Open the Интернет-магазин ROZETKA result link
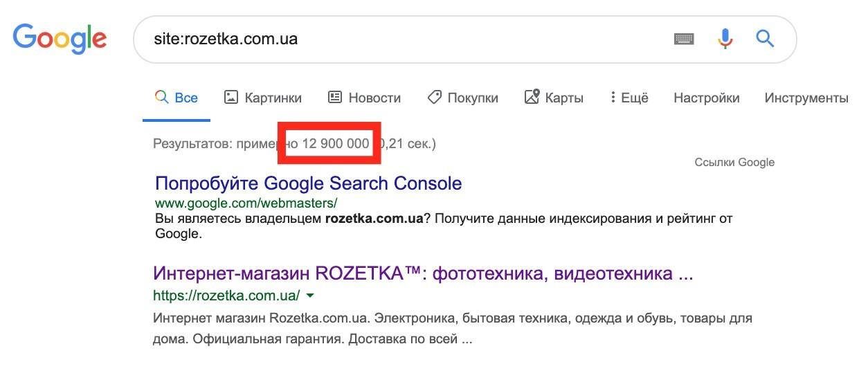Screen dimensions: 868x371 click(423, 273)
